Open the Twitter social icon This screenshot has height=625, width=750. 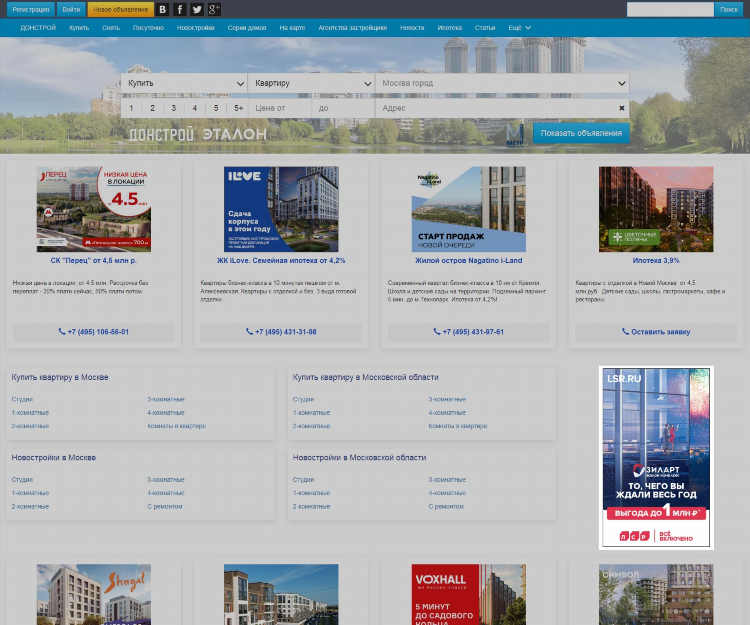pos(197,9)
